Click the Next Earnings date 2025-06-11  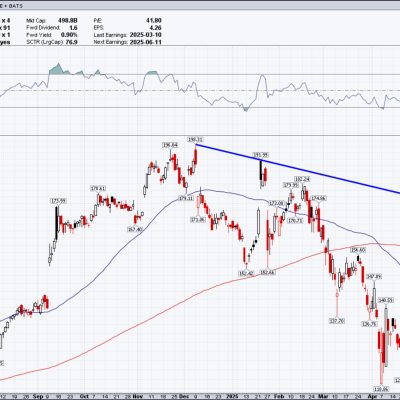click(x=144, y=42)
